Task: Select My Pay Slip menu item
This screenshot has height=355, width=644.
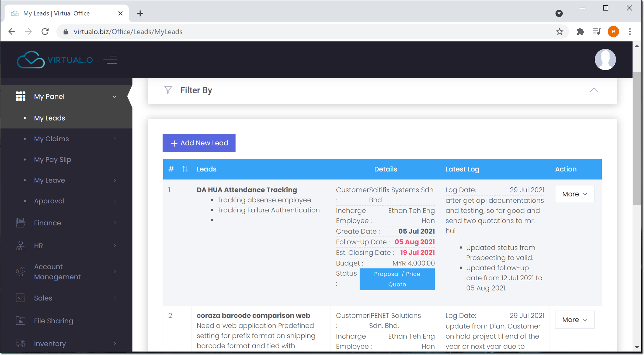Action: (x=53, y=160)
